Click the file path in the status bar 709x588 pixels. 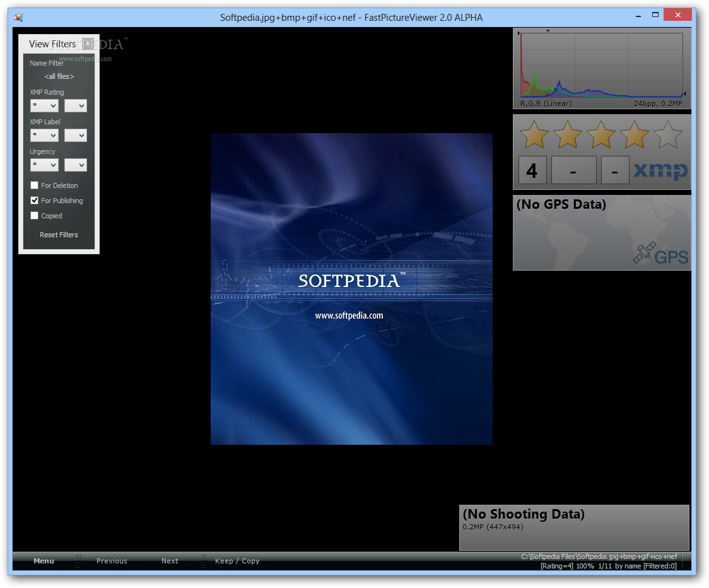(x=599, y=556)
